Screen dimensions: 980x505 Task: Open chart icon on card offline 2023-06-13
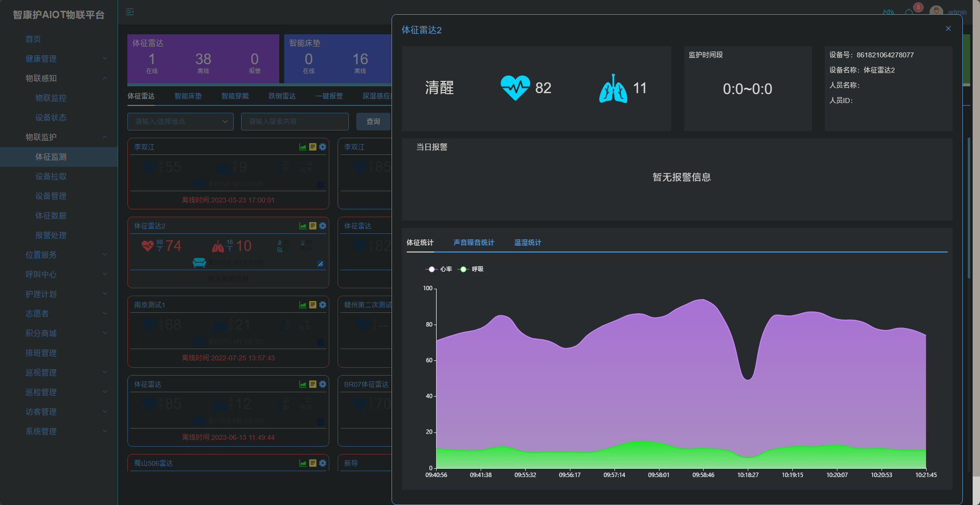click(x=303, y=384)
